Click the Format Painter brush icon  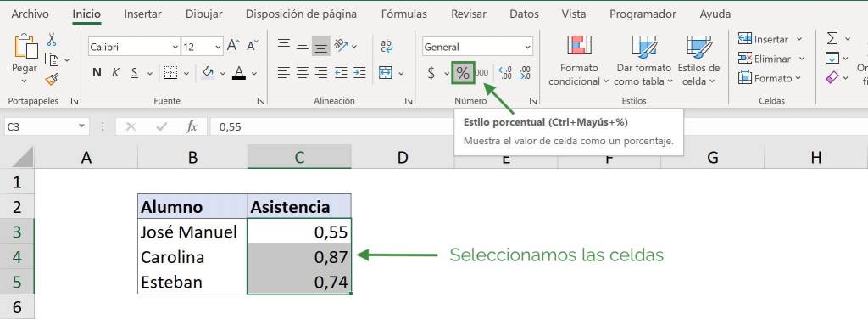(52, 79)
